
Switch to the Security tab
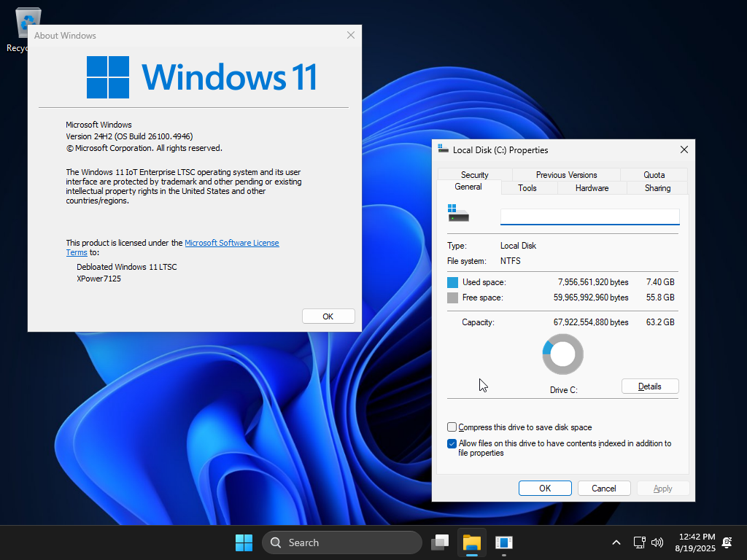pyautogui.click(x=474, y=175)
